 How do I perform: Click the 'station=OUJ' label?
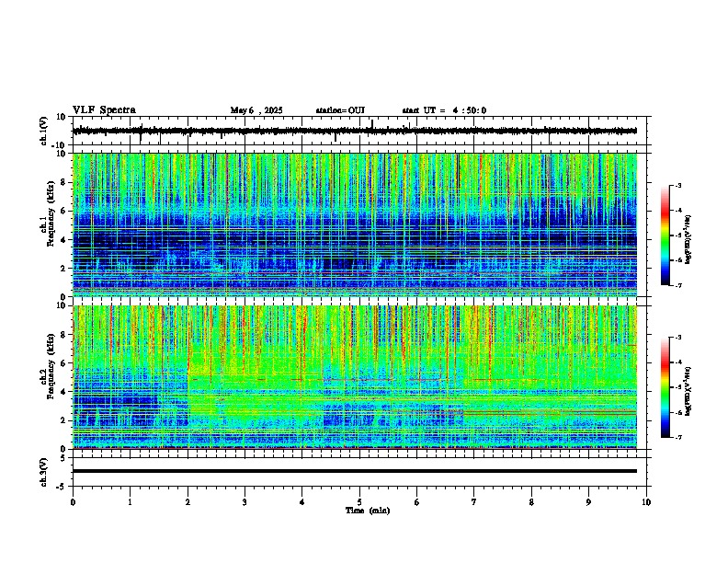point(340,110)
